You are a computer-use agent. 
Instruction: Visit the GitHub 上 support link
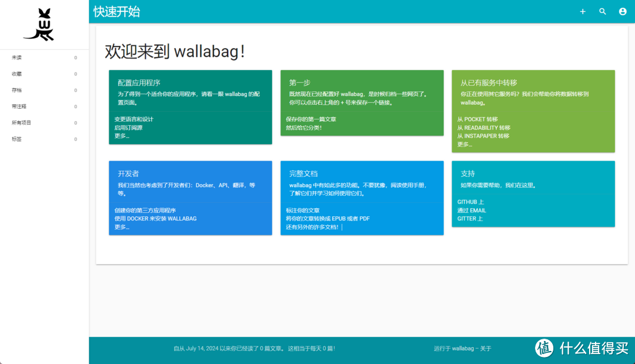pyautogui.click(x=470, y=202)
